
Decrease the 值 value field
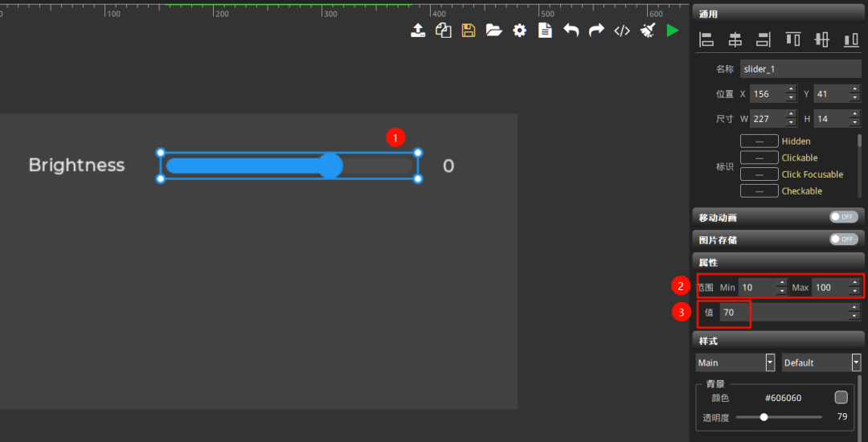coord(855,317)
